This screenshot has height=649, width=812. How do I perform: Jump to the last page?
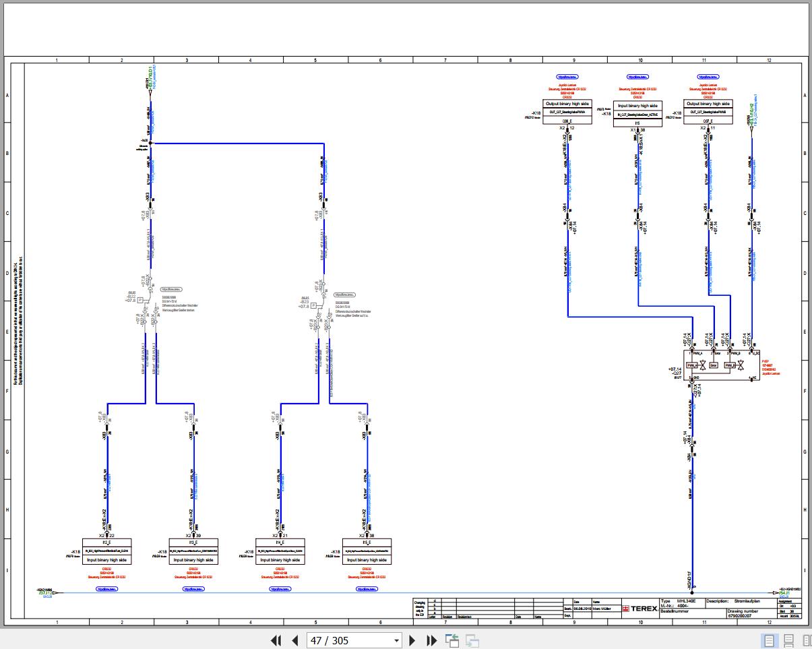(432, 640)
